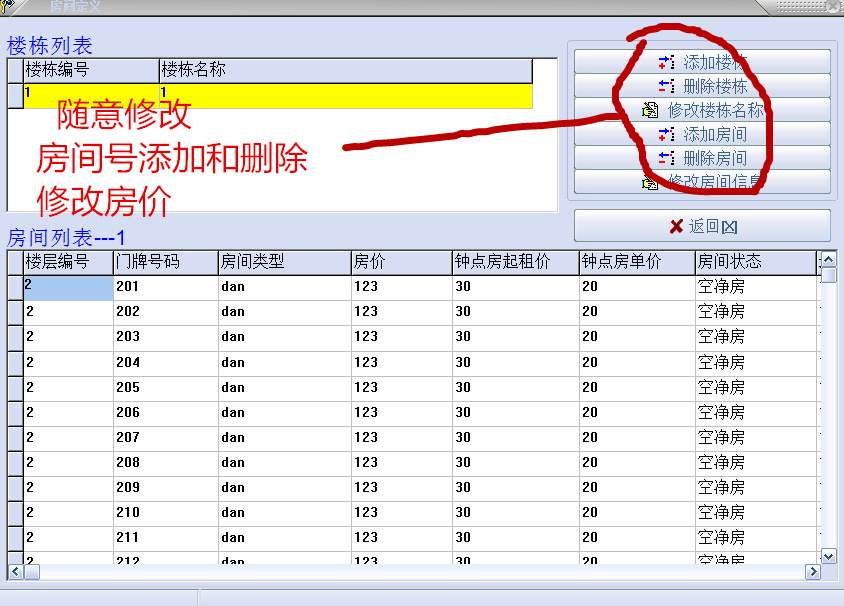Click the right arrow of the horizontal scrollbar

pos(811,573)
